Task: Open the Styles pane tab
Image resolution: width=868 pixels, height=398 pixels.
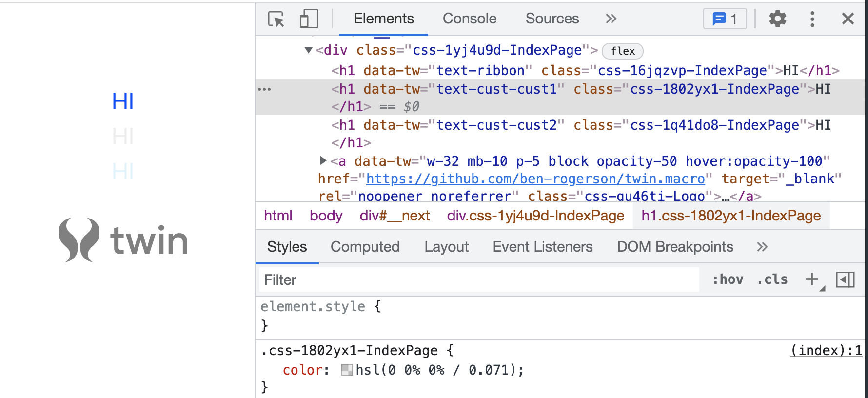Action: click(287, 247)
